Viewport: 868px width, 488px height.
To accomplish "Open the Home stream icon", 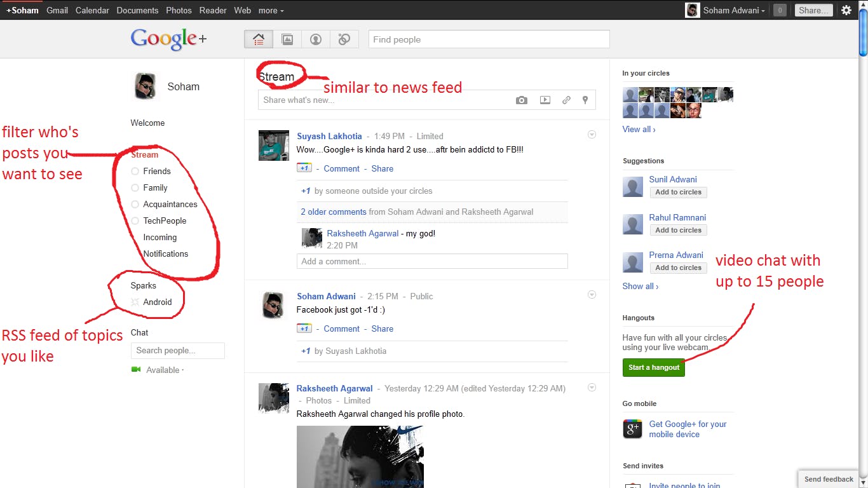I will 259,39.
